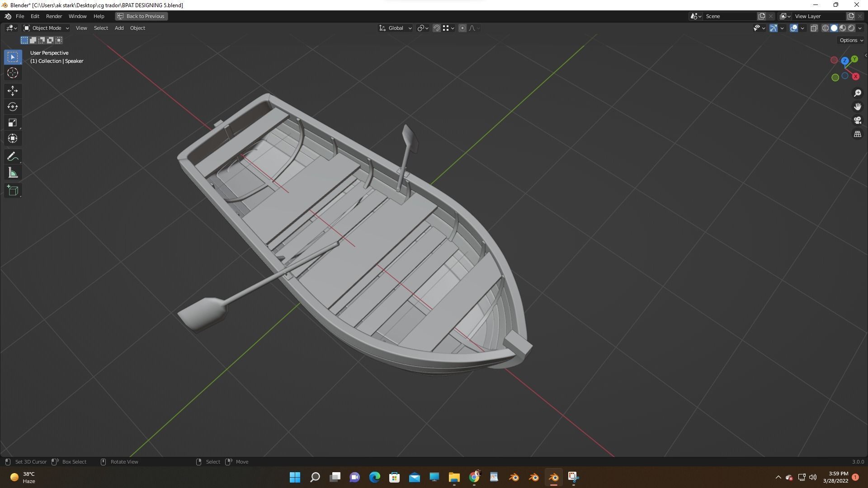Open the Edit menu
Image resolution: width=868 pixels, height=488 pixels.
pyautogui.click(x=35, y=16)
